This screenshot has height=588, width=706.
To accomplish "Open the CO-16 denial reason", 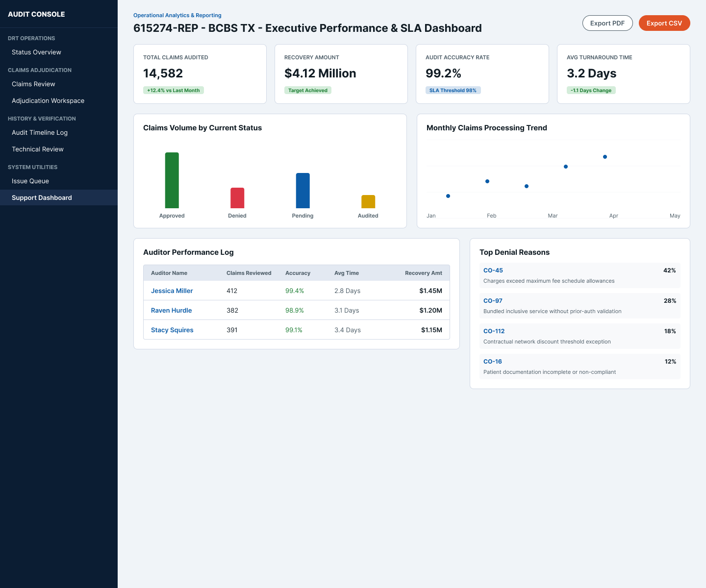I will tap(493, 362).
